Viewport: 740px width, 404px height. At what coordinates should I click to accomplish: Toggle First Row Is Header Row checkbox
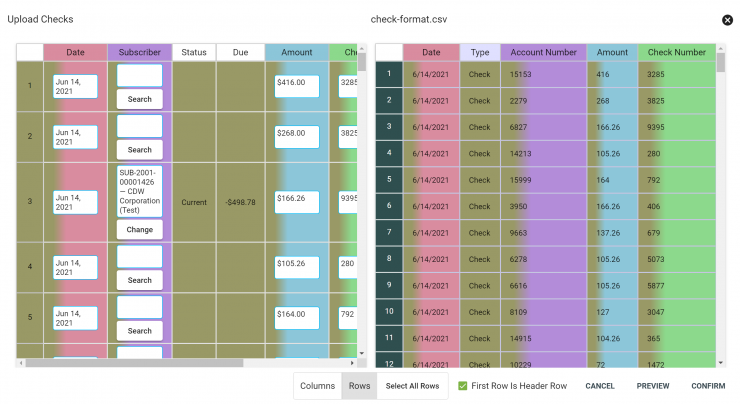click(462, 386)
